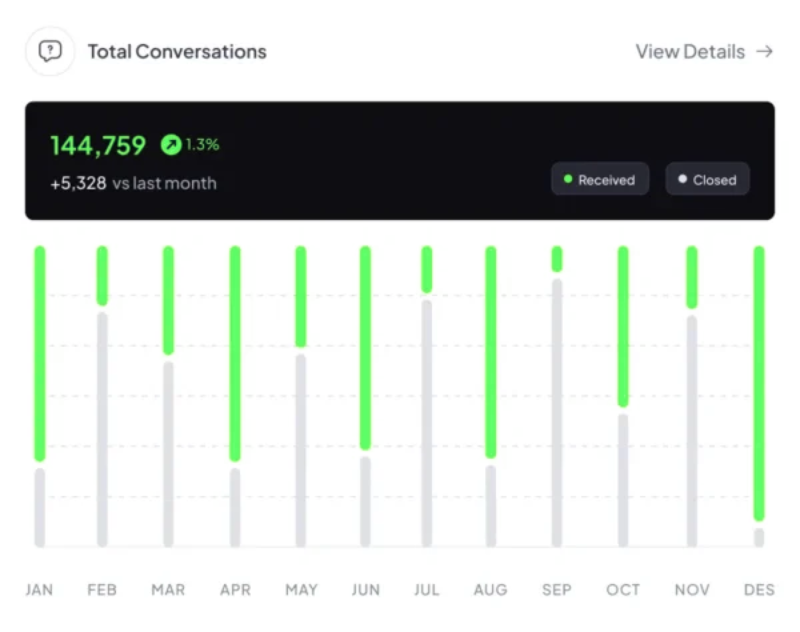The height and width of the screenshot is (632, 800).
Task: Click the green JAN received bar
Action: pos(40,353)
